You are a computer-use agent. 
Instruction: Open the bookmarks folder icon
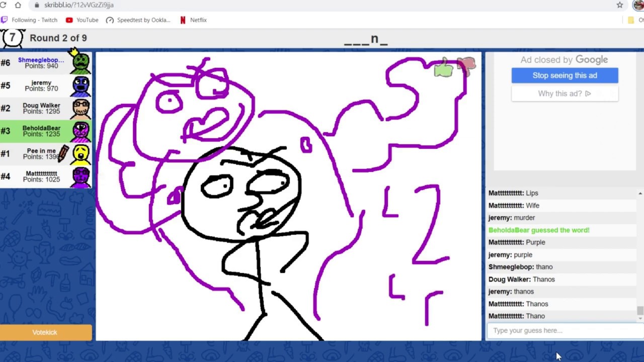coord(631,20)
